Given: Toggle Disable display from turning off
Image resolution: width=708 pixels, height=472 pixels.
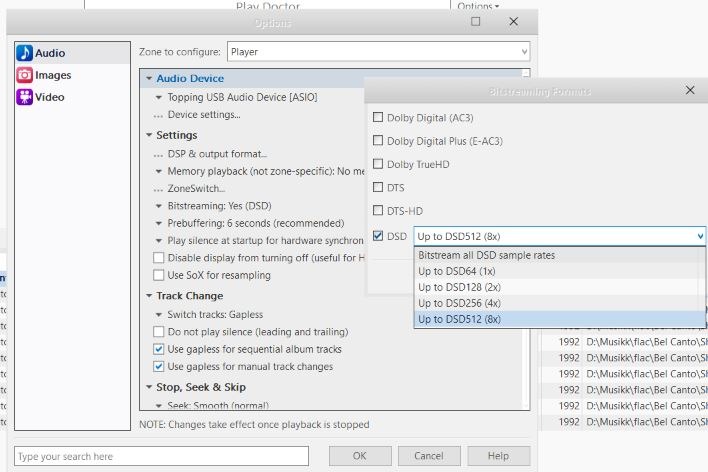Looking at the screenshot, I should (158, 258).
